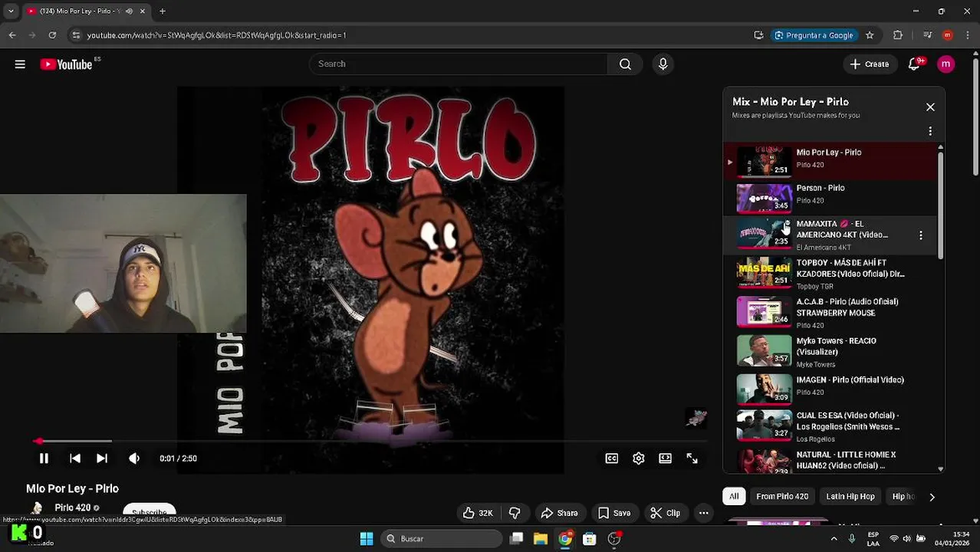Select the From Pirlo 420 chip

click(782, 497)
